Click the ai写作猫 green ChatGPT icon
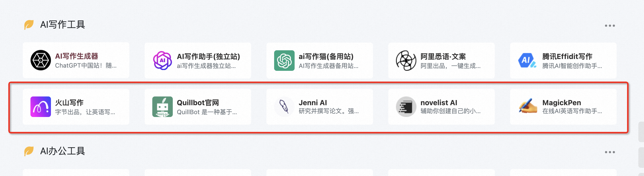 coord(284,61)
